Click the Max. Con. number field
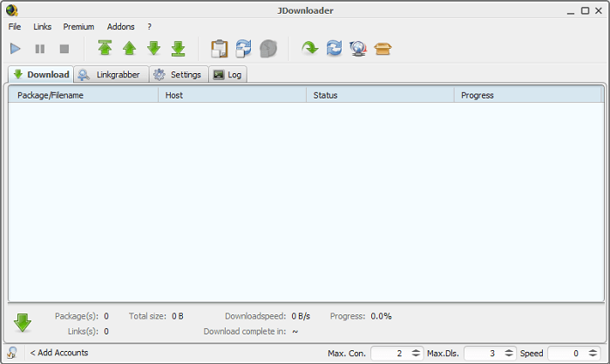The image size is (610, 364). [388, 353]
